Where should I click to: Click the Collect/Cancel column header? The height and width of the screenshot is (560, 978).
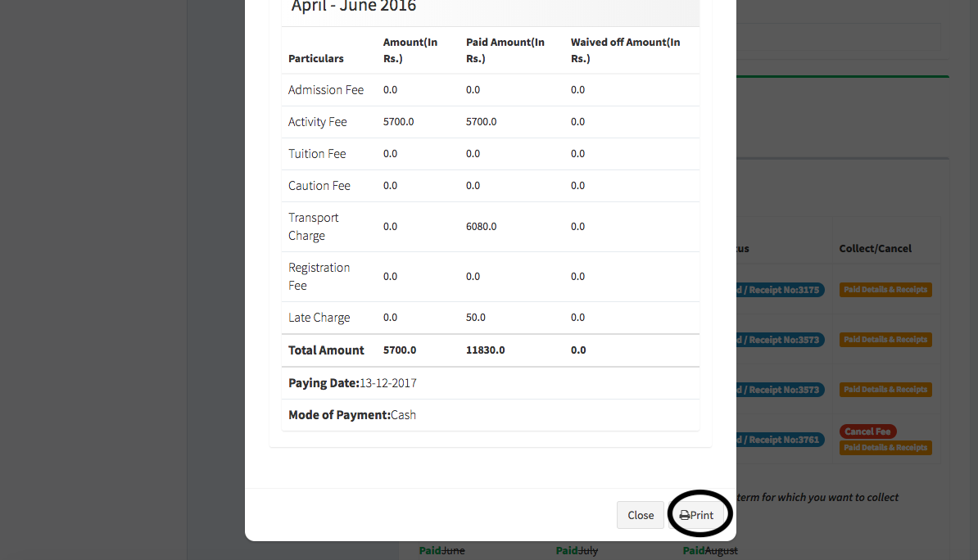click(875, 248)
